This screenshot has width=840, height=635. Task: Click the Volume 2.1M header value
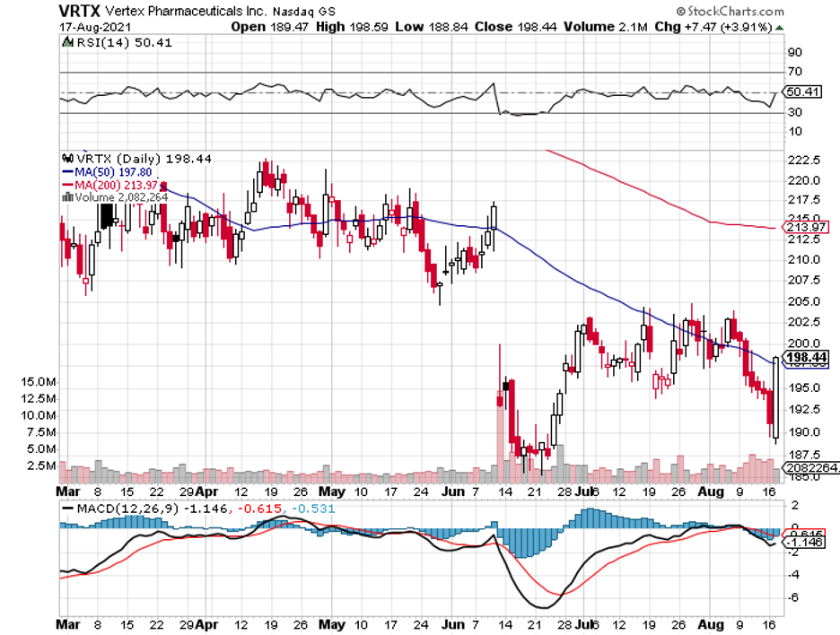606,27
